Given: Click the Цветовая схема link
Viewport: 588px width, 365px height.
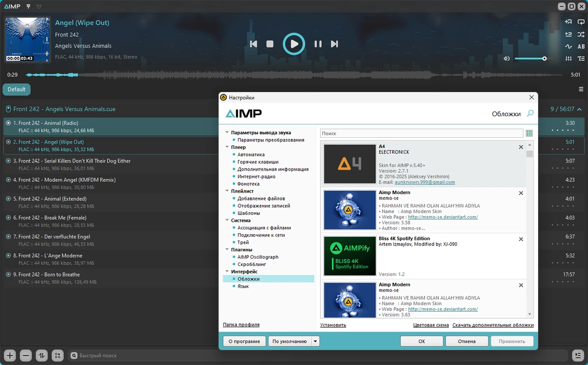Looking at the screenshot, I should pos(431,325).
